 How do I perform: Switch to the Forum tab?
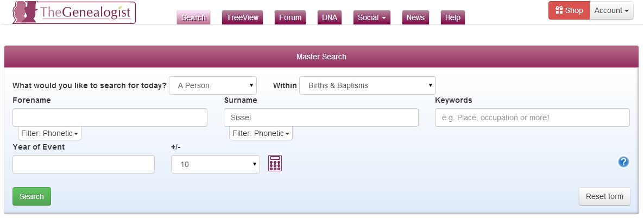pyautogui.click(x=290, y=17)
